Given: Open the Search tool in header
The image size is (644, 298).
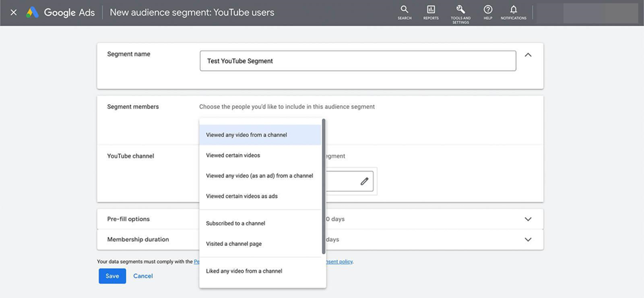Looking at the screenshot, I should (x=404, y=12).
